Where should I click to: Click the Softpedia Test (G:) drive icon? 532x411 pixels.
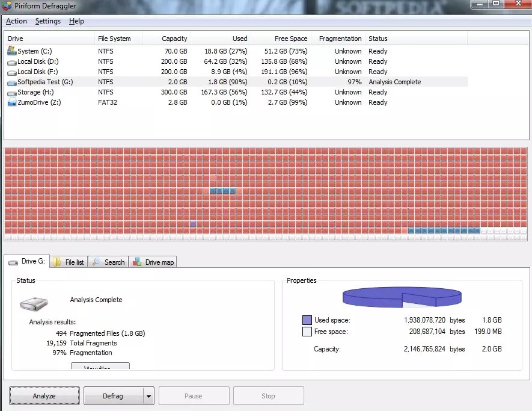point(12,83)
